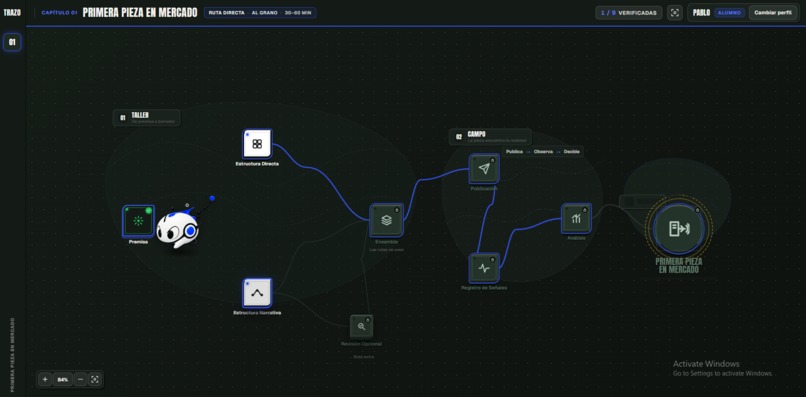Click the green check badge on Premisa
Viewport: 806px width, 397px height.
(x=149, y=210)
